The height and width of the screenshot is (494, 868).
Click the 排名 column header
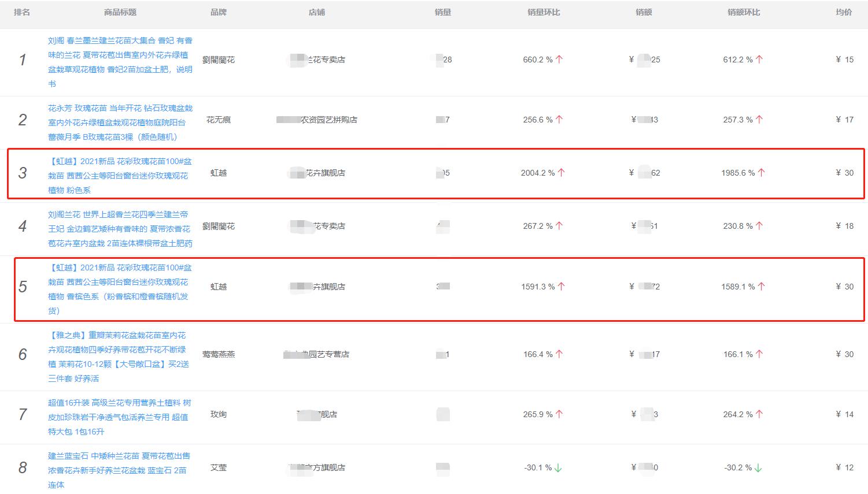pyautogui.click(x=22, y=12)
